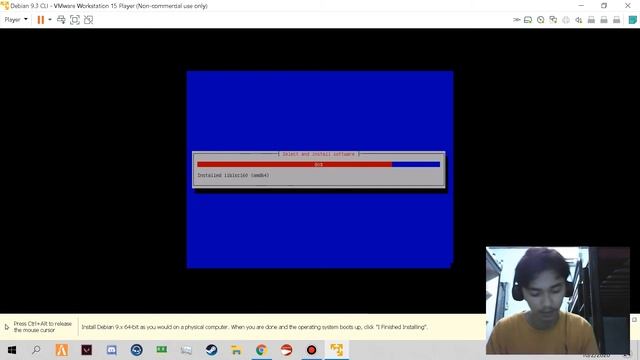The height and width of the screenshot is (360, 640).
Task: Restore down the VMware Player window
Action: coord(604,6)
